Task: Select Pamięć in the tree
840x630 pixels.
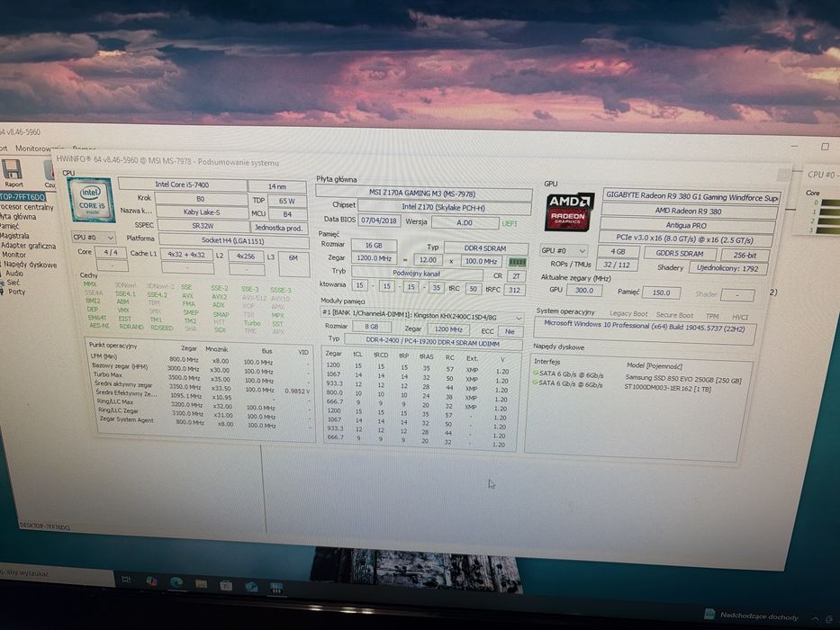Action: 10,226
